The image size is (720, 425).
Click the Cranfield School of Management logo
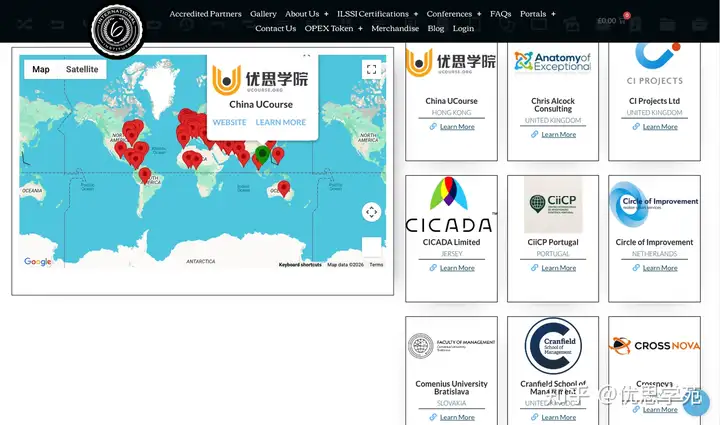(x=553, y=346)
